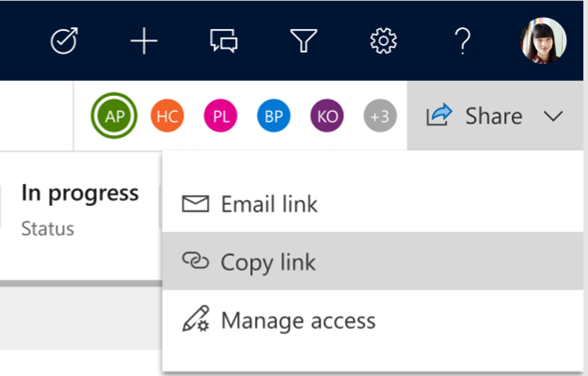Choose Manage access from share menu

point(373,320)
